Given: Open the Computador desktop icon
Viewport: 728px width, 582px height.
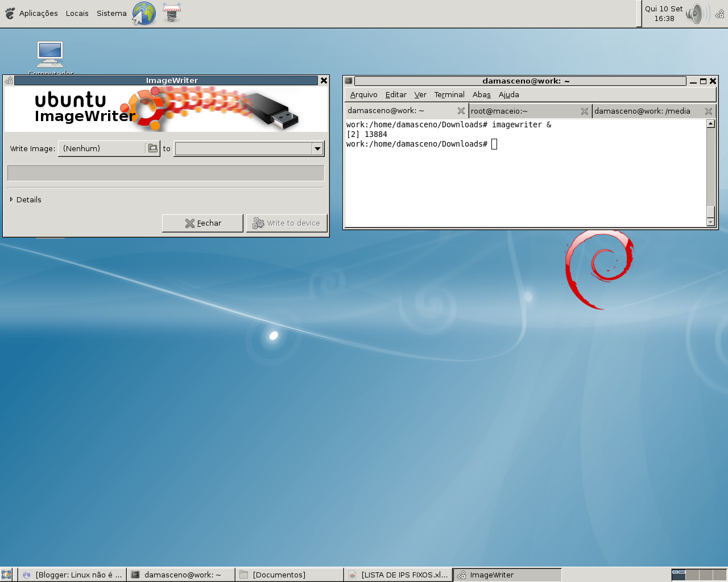Looking at the screenshot, I should pyautogui.click(x=51, y=57).
